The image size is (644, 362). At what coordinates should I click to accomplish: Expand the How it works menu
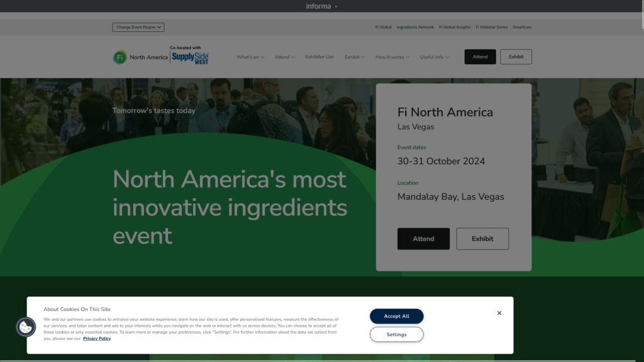[x=392, y=57]
